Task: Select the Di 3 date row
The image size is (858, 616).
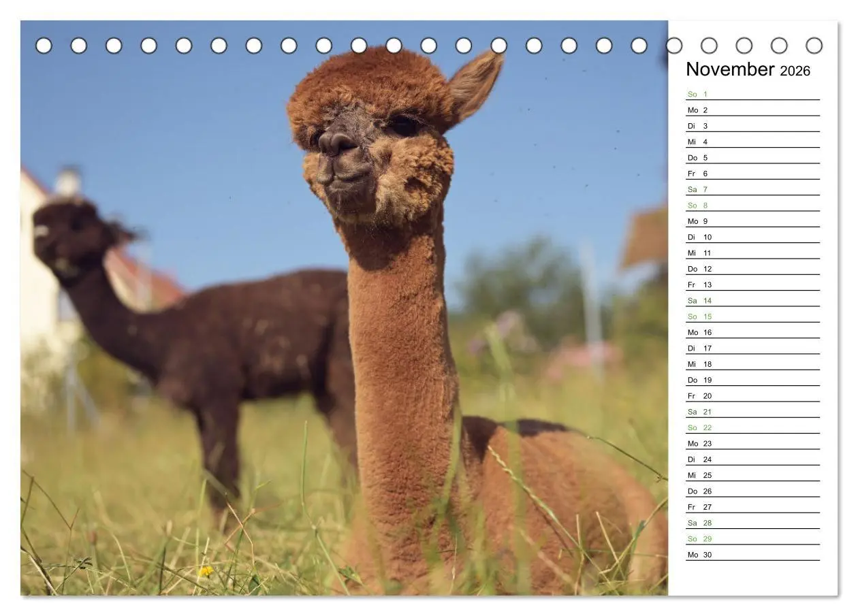Action: (x=752, y=126)
